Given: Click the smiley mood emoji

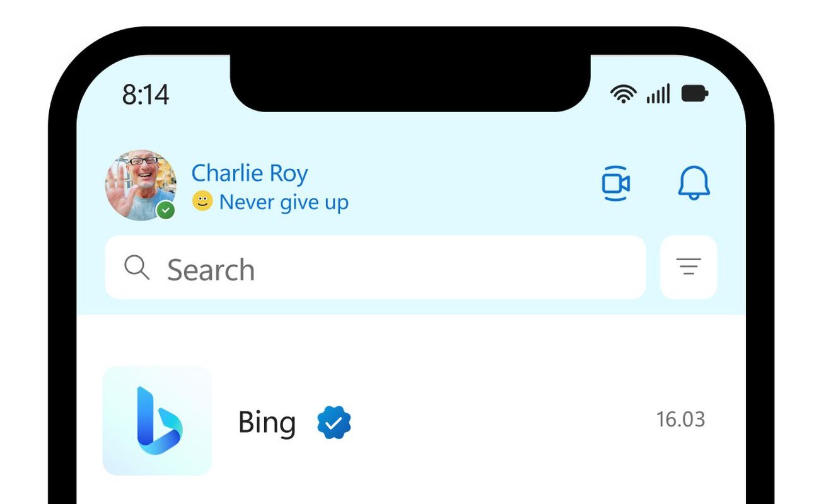Looking at the screenshot, I should coord(202,202).
